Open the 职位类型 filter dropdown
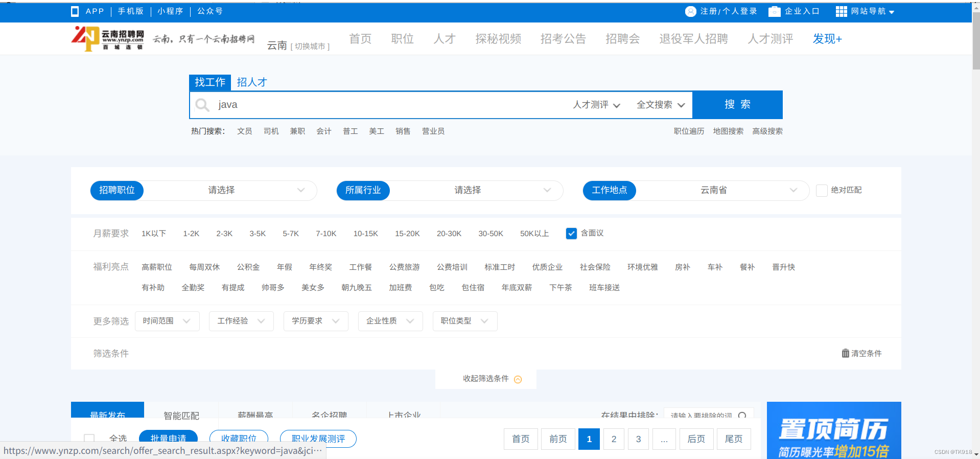Viewport: 980px width, 459px height. 465,321
